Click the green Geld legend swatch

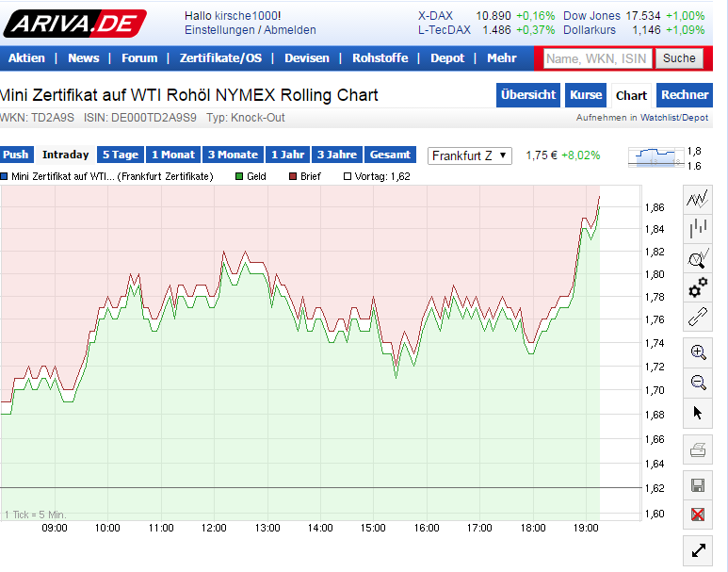click(239, 176)
